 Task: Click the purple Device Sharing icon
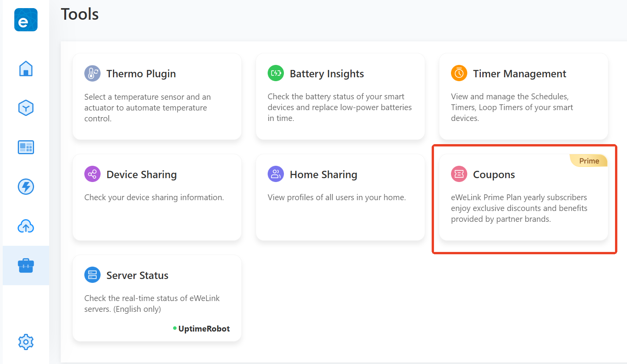tap(92, 174)
